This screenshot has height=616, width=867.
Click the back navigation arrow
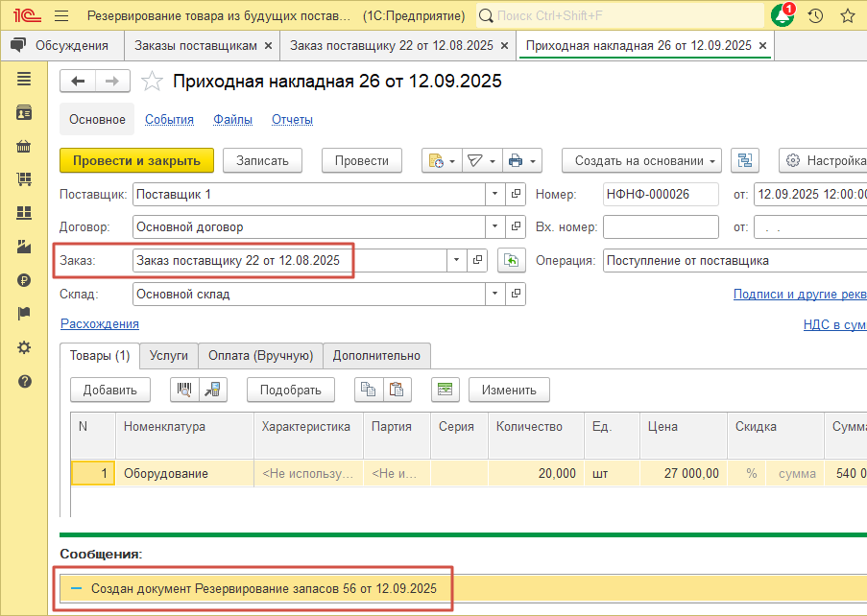[79, 82]
